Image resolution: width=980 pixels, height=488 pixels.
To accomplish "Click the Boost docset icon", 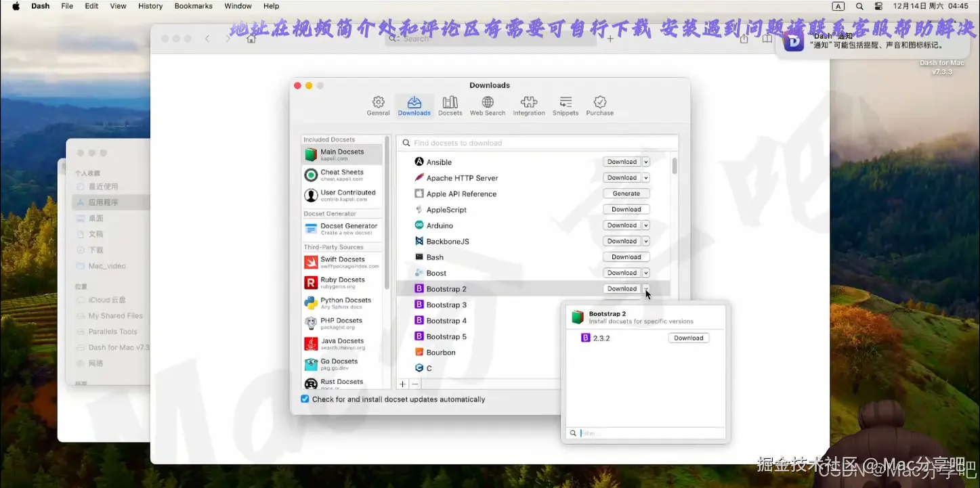I will tap(419, 273).
